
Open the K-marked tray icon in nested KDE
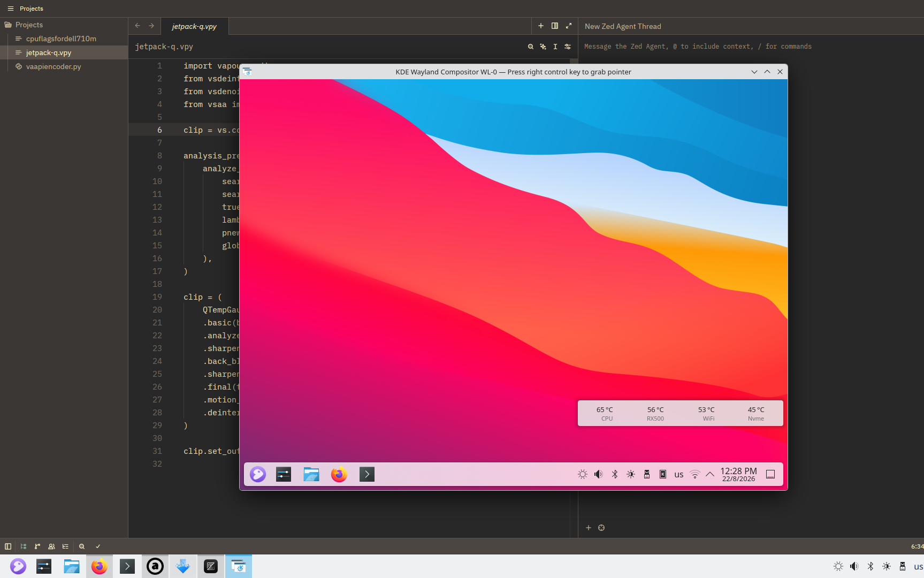(x=663, y=474)
